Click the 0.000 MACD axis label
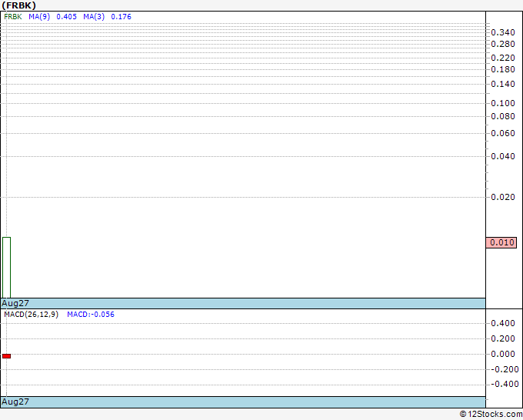523x420 pixels. coord(503,355)
